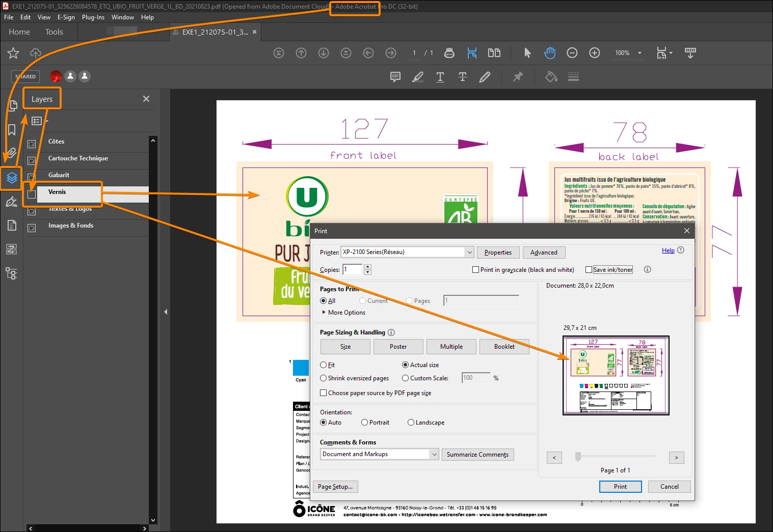Open the Printer dropdown list

coord(469,253)
